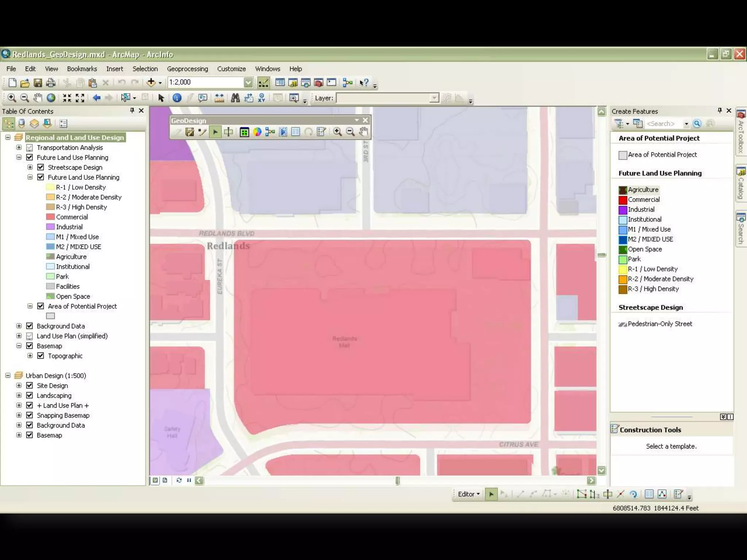Click the Industrial purple color swatch template
This screenshot has height=560, width=747.
click(x=623, y=210)
